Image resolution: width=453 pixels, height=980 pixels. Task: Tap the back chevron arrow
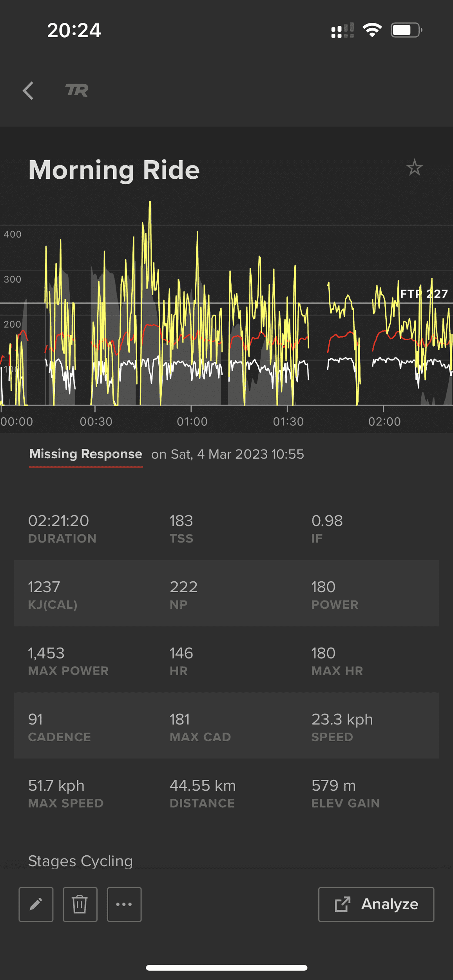click(x=28, y=91)
